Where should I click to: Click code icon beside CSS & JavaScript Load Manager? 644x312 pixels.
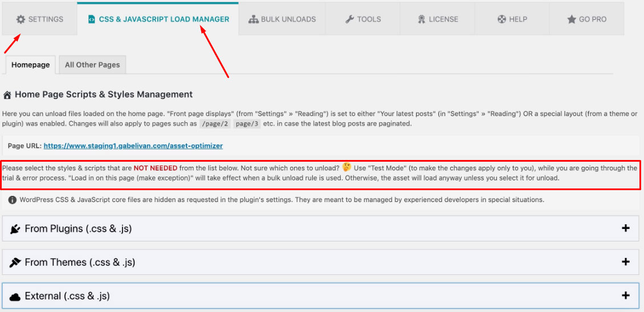click(92, 19)
